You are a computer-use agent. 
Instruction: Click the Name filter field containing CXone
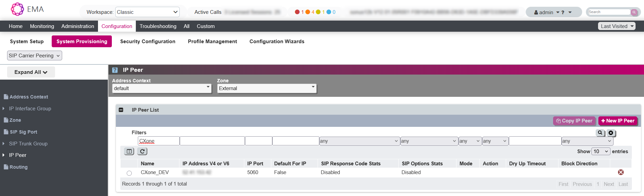point(158,141)
